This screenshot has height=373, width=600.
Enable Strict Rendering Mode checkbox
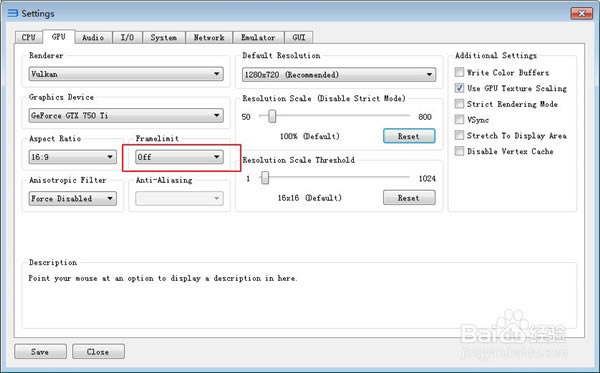[x=459, y=104]
